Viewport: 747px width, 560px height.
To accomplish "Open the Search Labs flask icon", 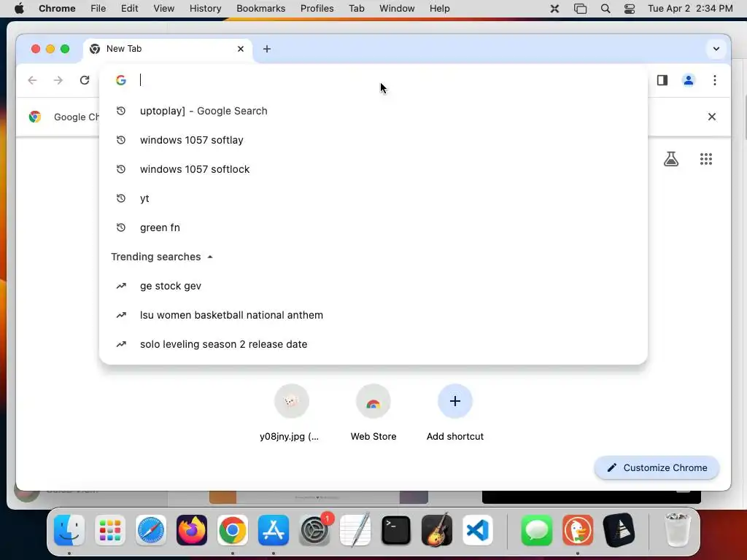I will pyautogui.click(x=671, y=158).
